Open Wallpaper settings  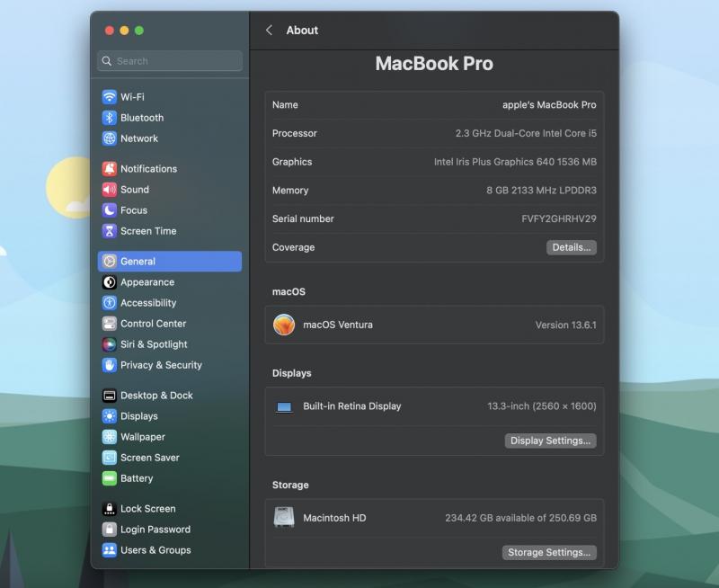click(170, 437)
